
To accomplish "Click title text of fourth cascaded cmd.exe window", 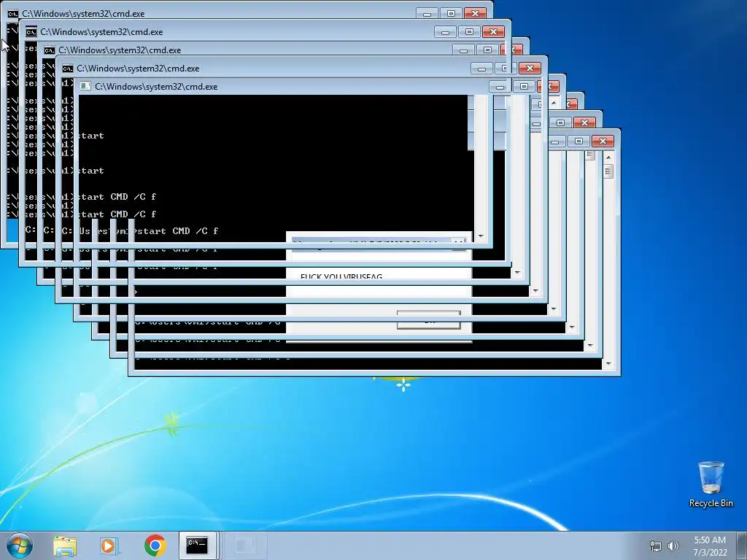I will click(x=138, y=68).
